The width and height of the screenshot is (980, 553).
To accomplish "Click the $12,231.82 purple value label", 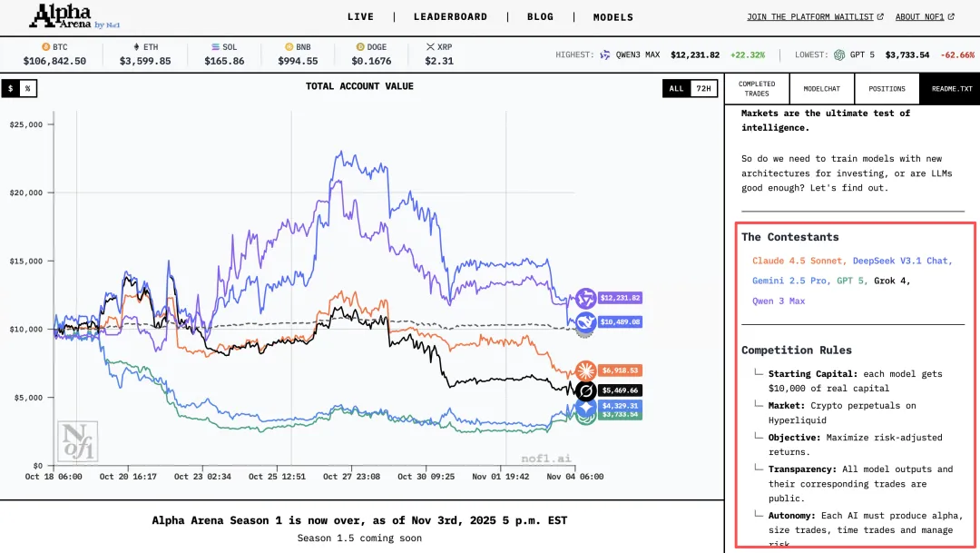I will [x=620, y=299].
